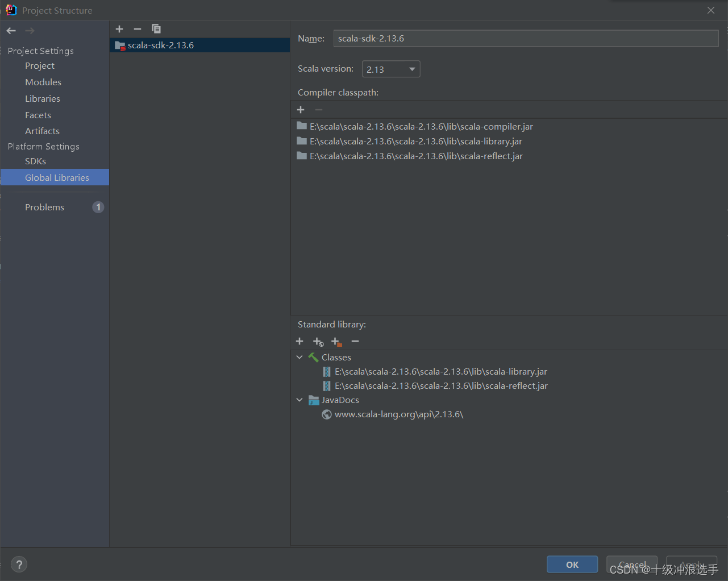Select scala-sdk-2.13.6 in the library list
This screenshot has width=728, height=581.
click(x=199, y=45)
